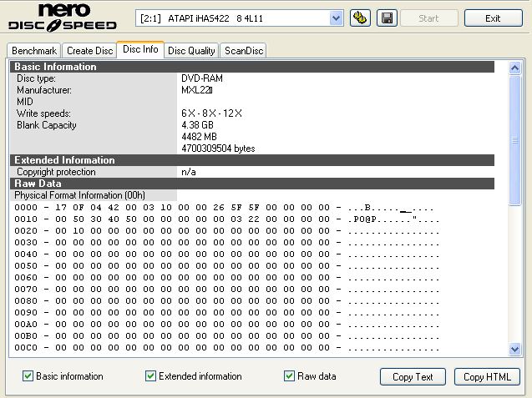Select the 4.38 GB capacity value
This screenshot has height=398, width=532.
click(x=197, y=125)
